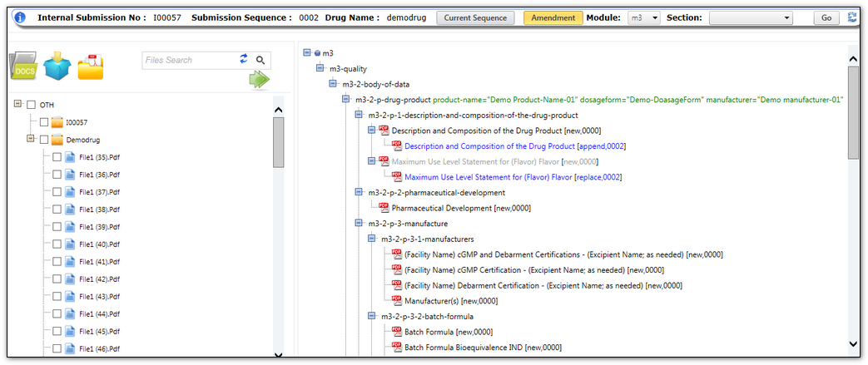Screen dimensions: 868x365
Task: Open the Section dropdown
Action: point(751,17)
